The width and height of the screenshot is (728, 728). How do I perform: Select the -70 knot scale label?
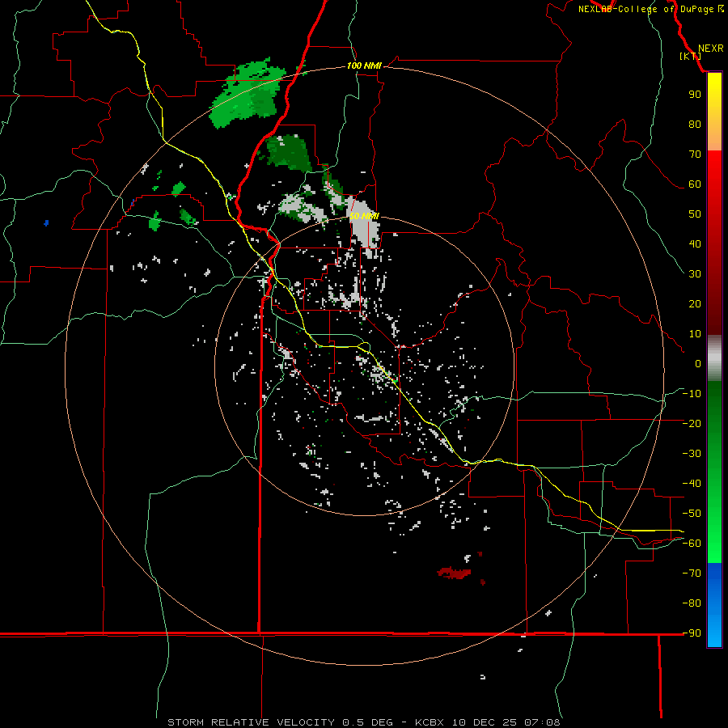pos(692,573)
